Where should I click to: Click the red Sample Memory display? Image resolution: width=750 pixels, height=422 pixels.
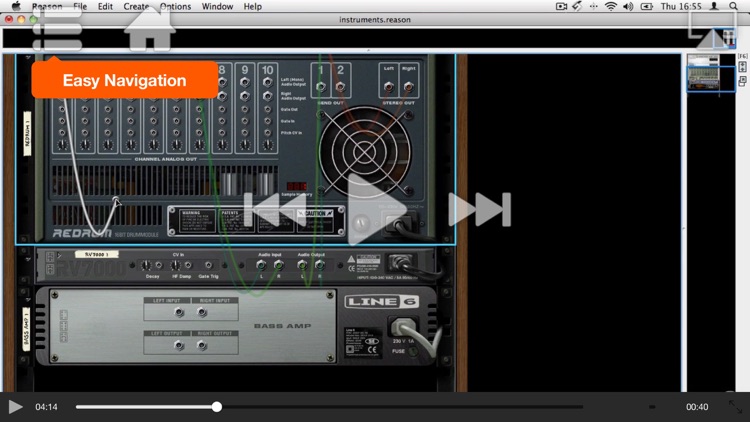297,186
